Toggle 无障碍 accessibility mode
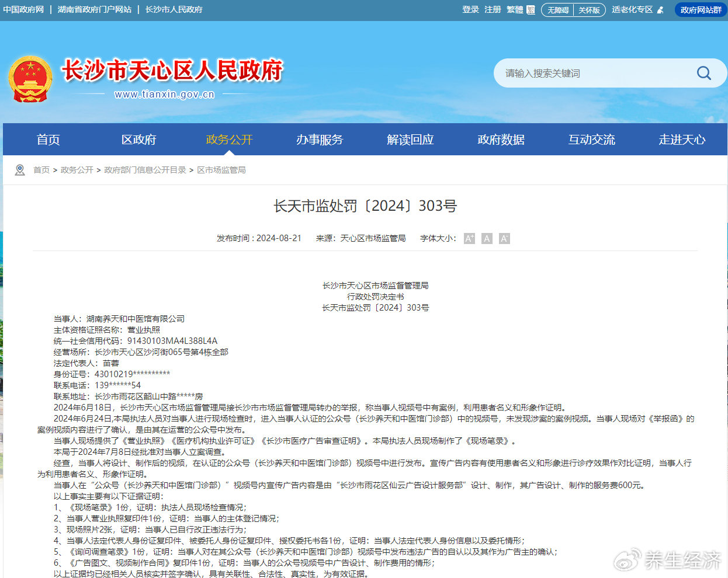The image size is (728, 578). [x=558, y=10]
